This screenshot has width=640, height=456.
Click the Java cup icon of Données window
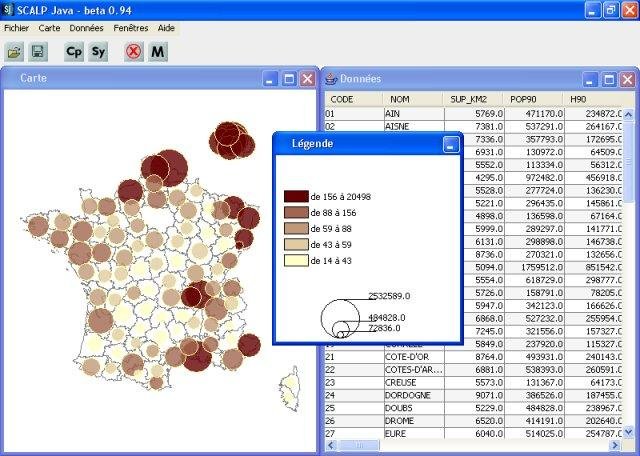[x=331, y=79]
